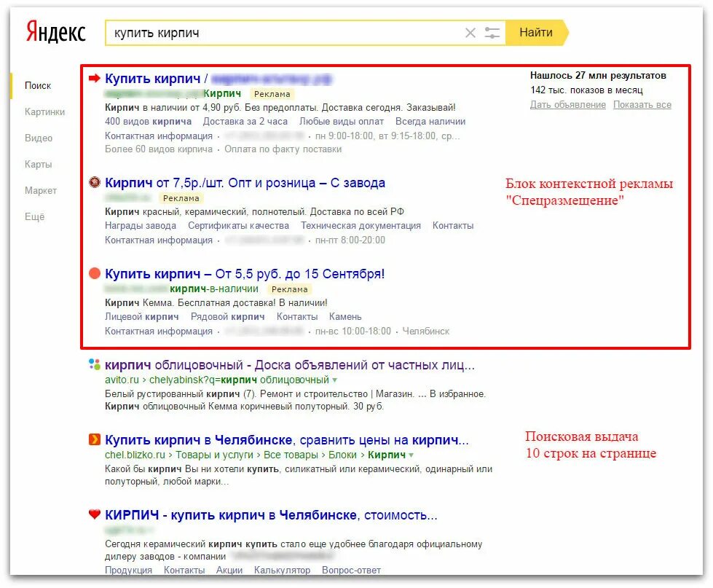Open Контактная информация of first ad
The width and height of the screenshot is (713, 588).
click(x=159, y=136)
